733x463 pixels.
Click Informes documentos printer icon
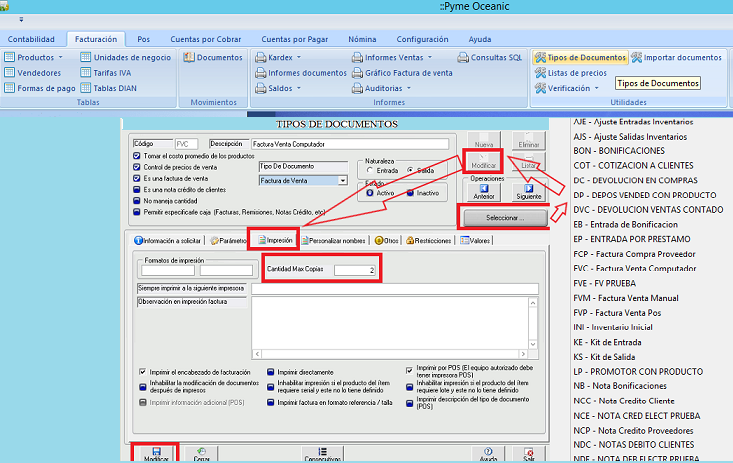coord(260,73)
